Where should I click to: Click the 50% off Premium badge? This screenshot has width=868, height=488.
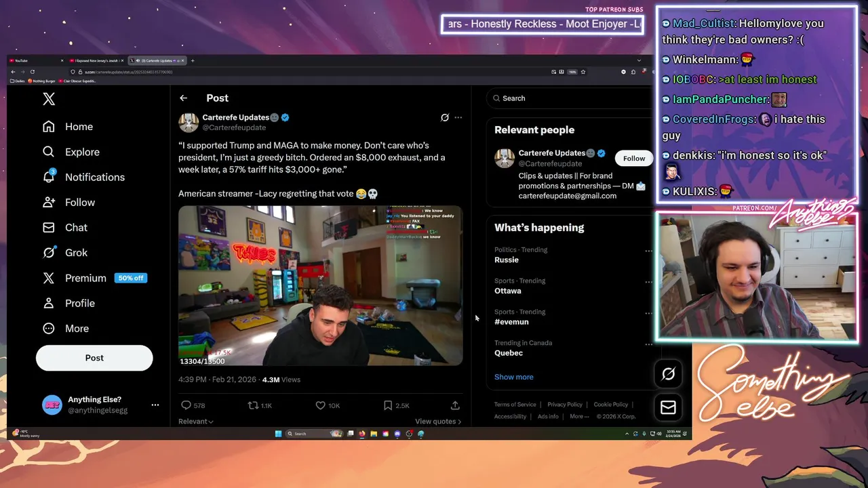click(x=131, y=278)
